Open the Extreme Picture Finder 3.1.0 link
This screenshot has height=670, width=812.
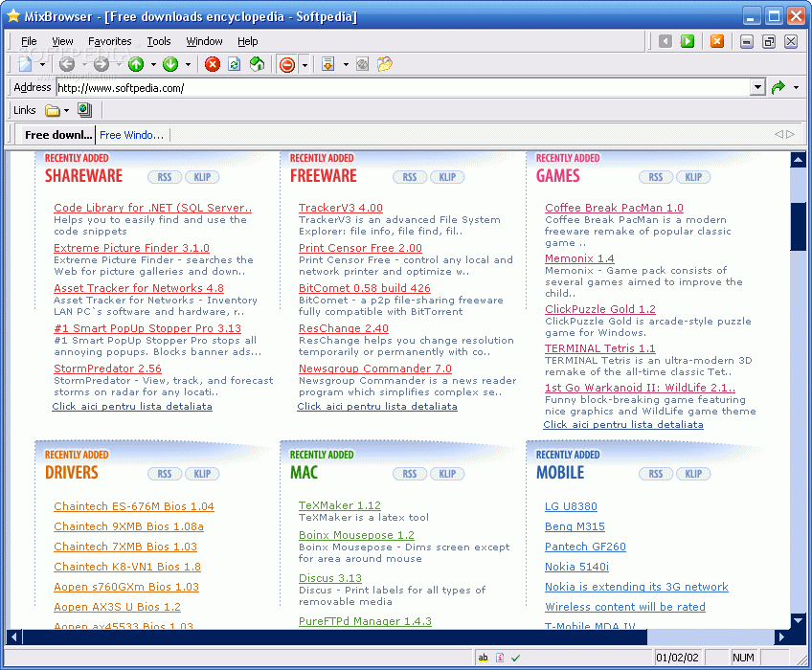[131, 248]
